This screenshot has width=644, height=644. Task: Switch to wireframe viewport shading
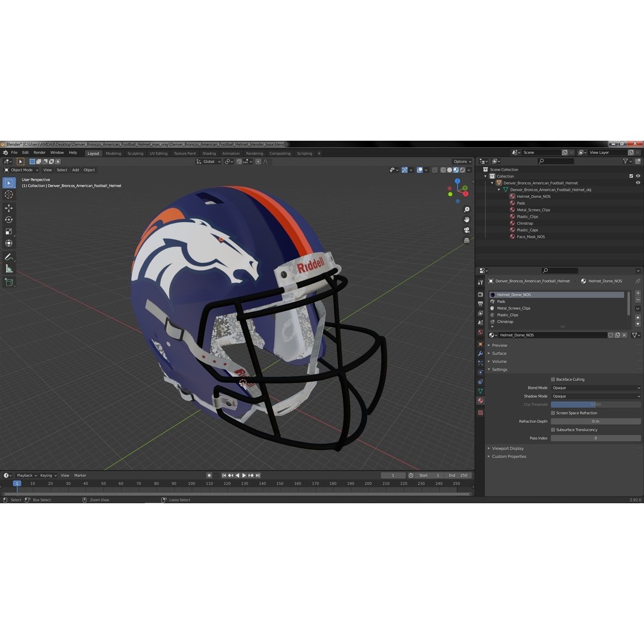(x=443, y=170)
